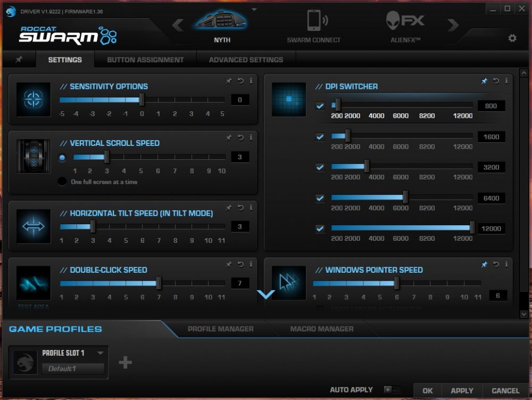
Task: Reset Windows Pointer Speed to default
Action: pos(496,264)
